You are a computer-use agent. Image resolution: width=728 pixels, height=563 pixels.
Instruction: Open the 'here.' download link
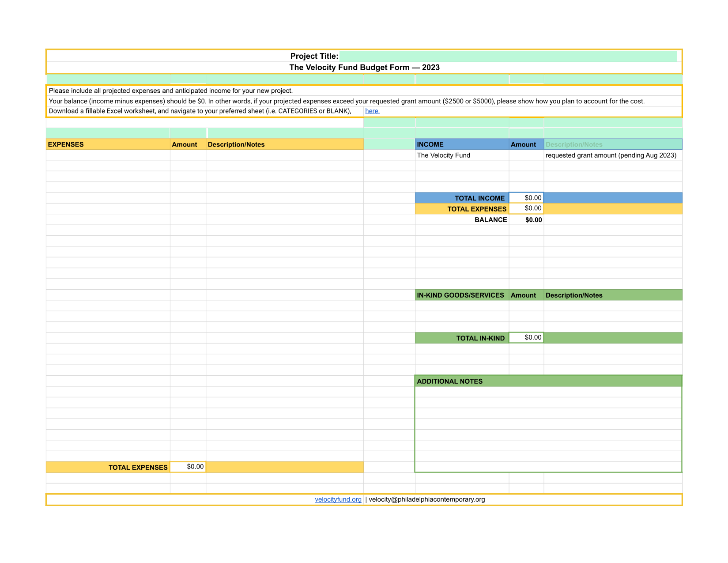click(372, 111)
